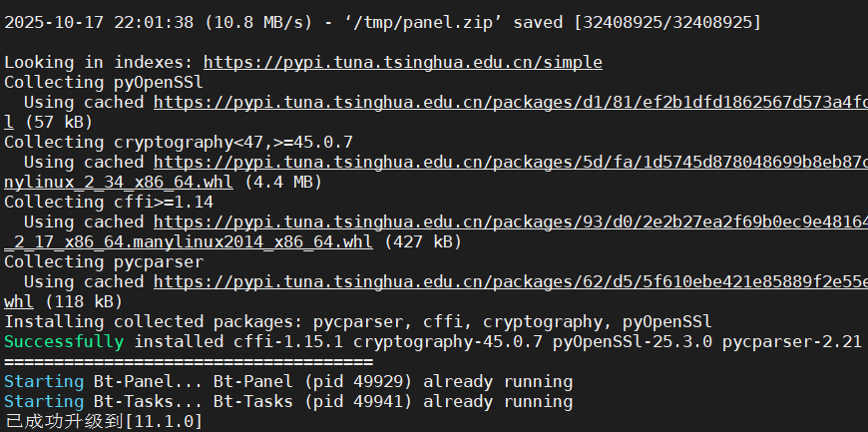Viewport: 868px width, 432px height.
Task: Click the green 'Successfully' word
Action: (64, 341)
